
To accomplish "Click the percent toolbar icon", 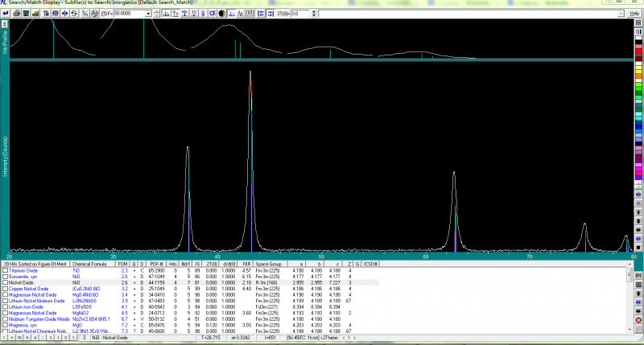I will [85, 14].
